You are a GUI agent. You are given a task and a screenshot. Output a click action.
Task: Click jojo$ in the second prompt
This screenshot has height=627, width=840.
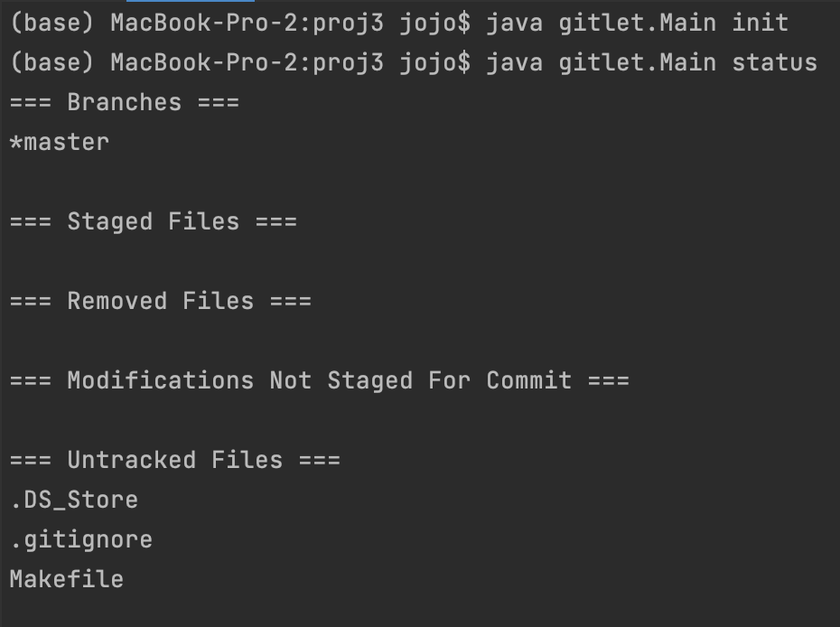[x=435, y=62]
